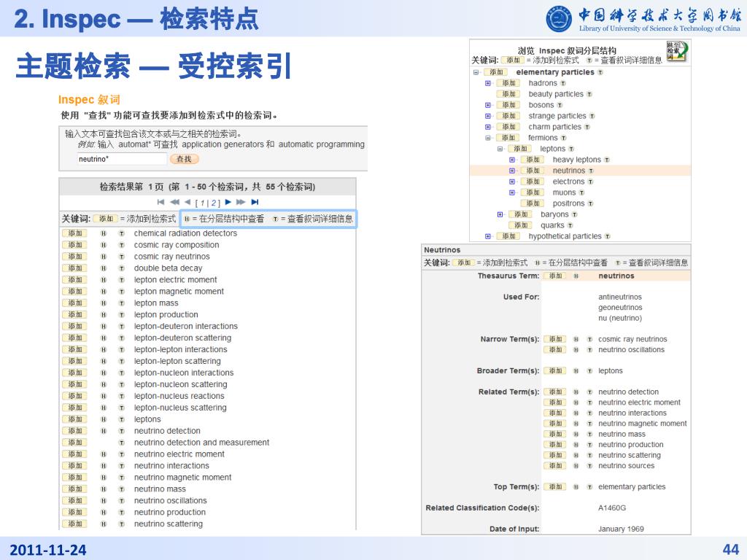The height and width of the screenshot is (560, 747).
Task: Show 'leptons' result in hierarchy via H icon
Action: (104, 419)
